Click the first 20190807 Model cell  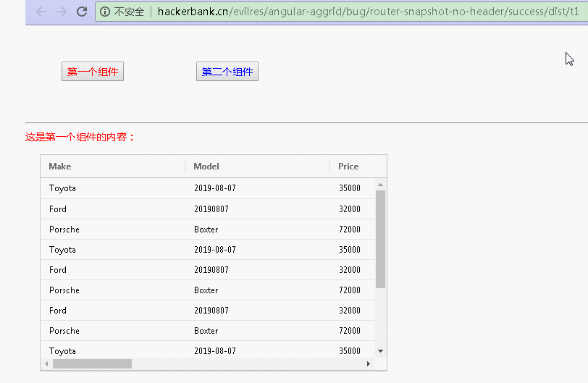tap(258, 209)
